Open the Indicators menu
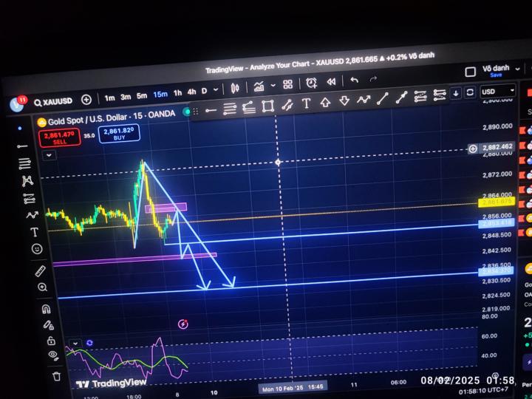Viewport: 532px width, 399px height. [259, 86]
